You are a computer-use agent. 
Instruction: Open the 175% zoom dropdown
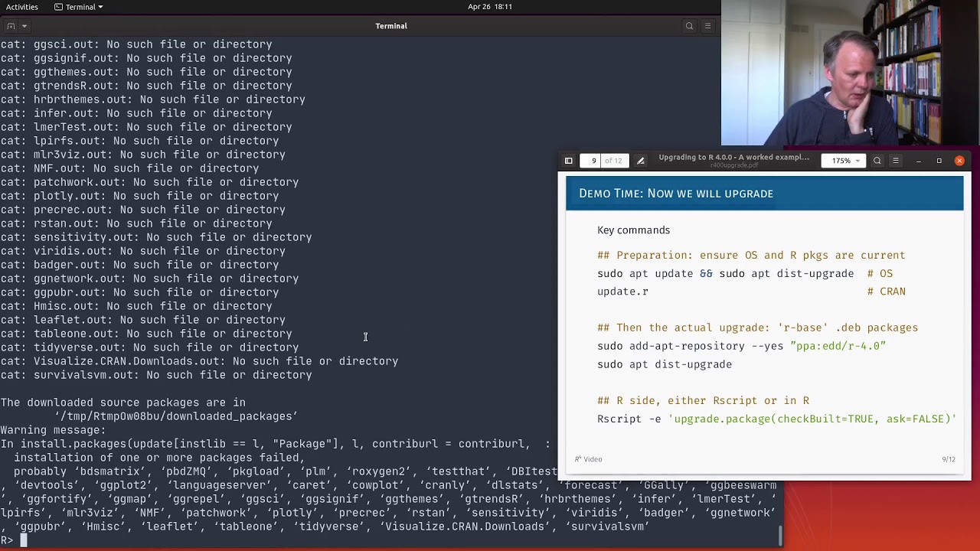pos(845,161)
